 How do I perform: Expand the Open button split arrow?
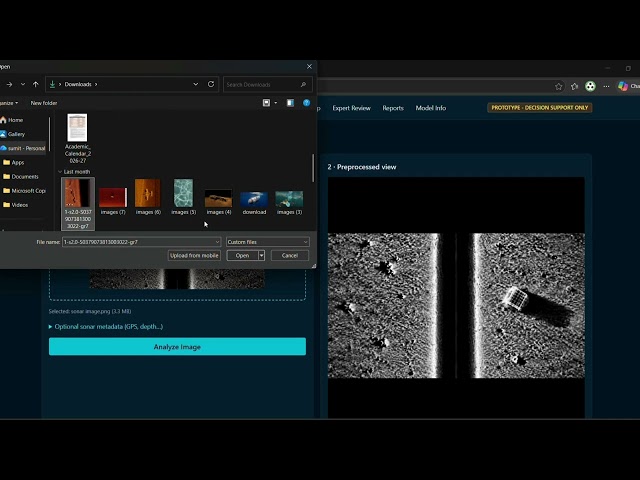pos(262,256)
